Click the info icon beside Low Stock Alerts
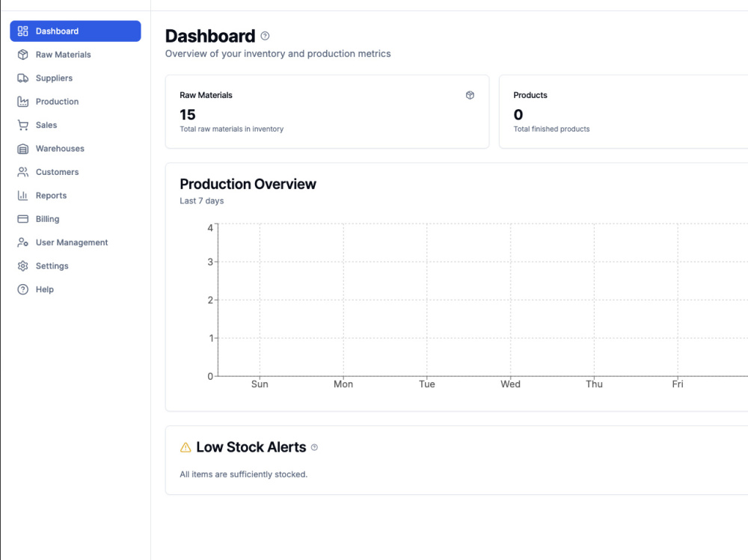 (314, 447)
